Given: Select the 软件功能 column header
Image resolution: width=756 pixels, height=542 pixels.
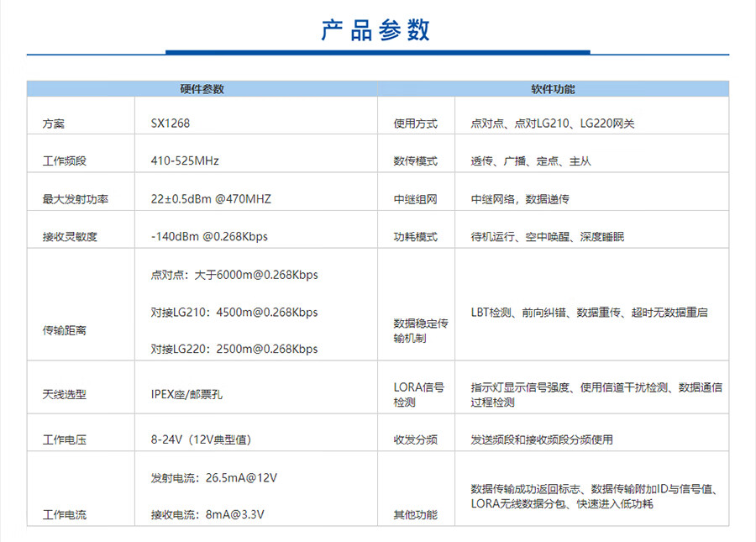Looking at the screenshot, I should pyautogui.click(x=553, y=89).
